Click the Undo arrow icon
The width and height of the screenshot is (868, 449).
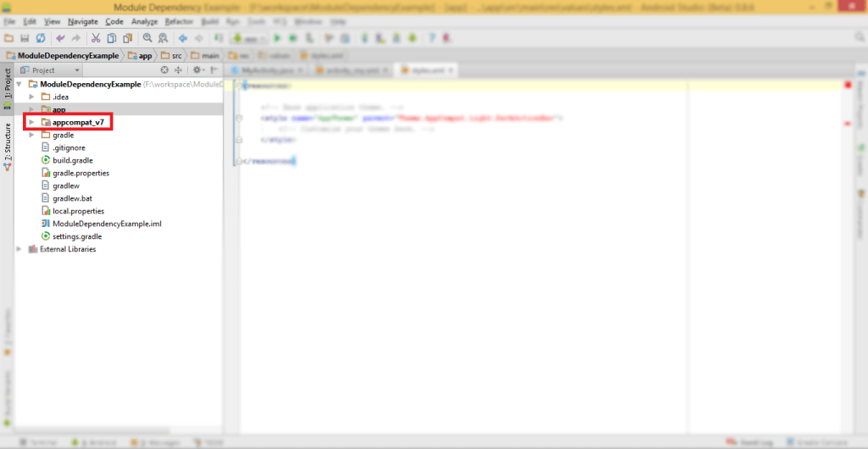click(60, 38)
